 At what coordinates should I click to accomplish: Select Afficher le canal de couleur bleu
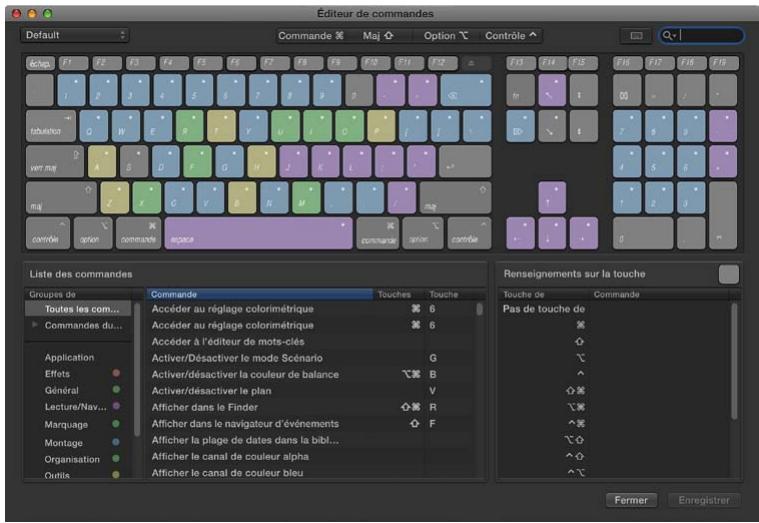pyautogui.click(x=310, y=473)
